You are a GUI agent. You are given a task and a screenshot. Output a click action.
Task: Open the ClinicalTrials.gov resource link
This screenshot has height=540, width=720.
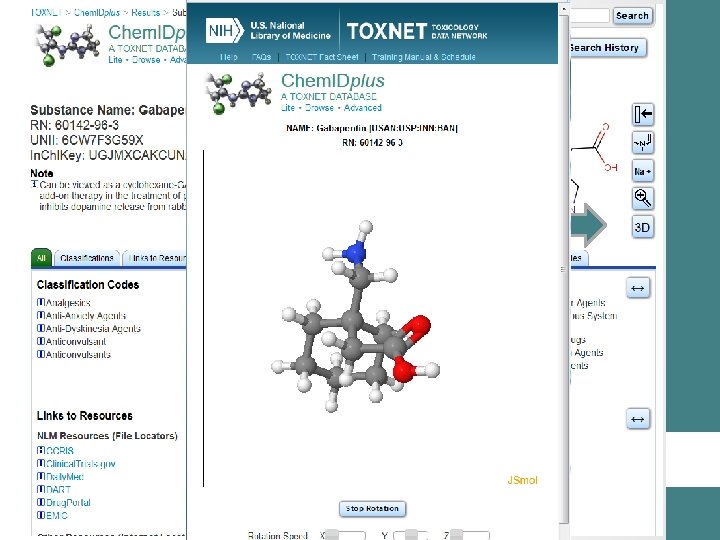click(80, 463)
